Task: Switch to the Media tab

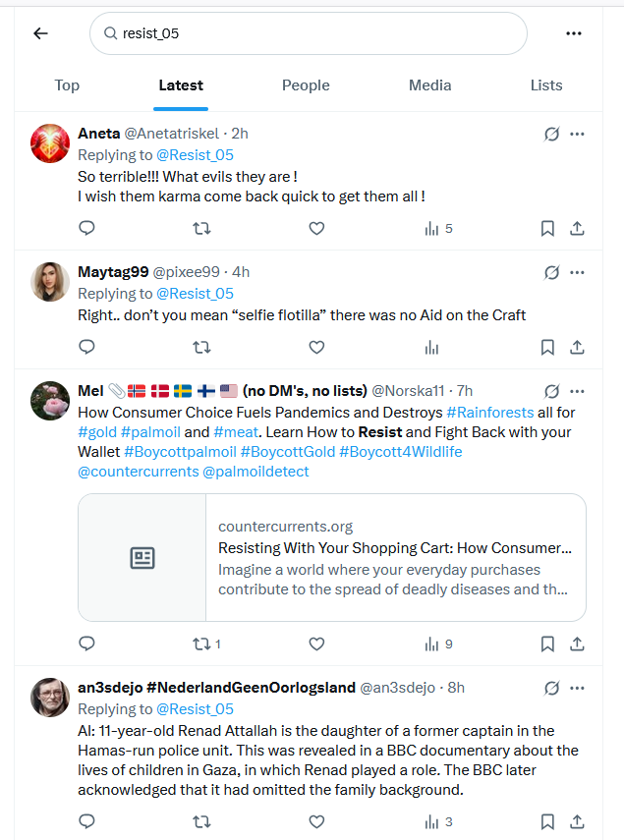Action: coord(429,85)
